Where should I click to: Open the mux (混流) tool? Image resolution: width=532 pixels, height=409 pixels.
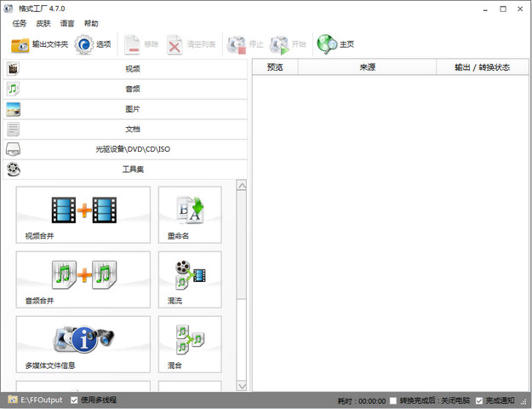click(x=190, y=279)
